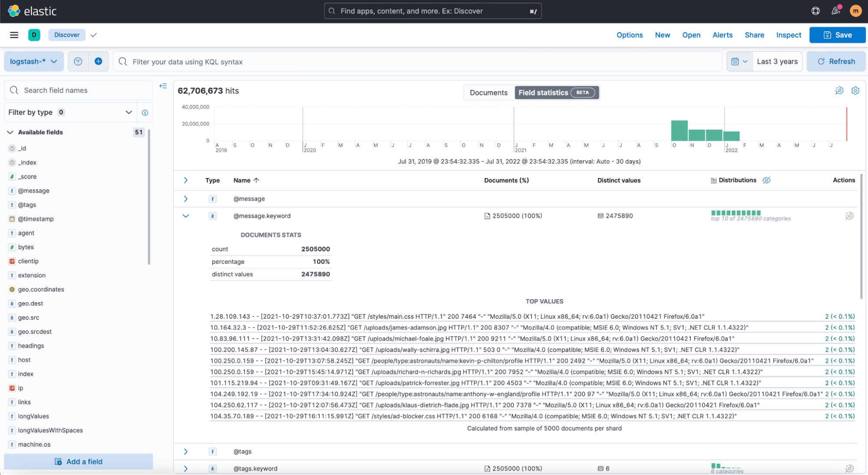Expand the @tags field row
The height and width of the screenshot is (475, 868).
point(186,451)
